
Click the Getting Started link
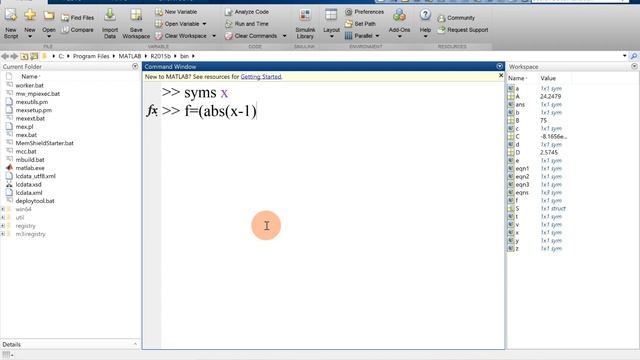261,77
